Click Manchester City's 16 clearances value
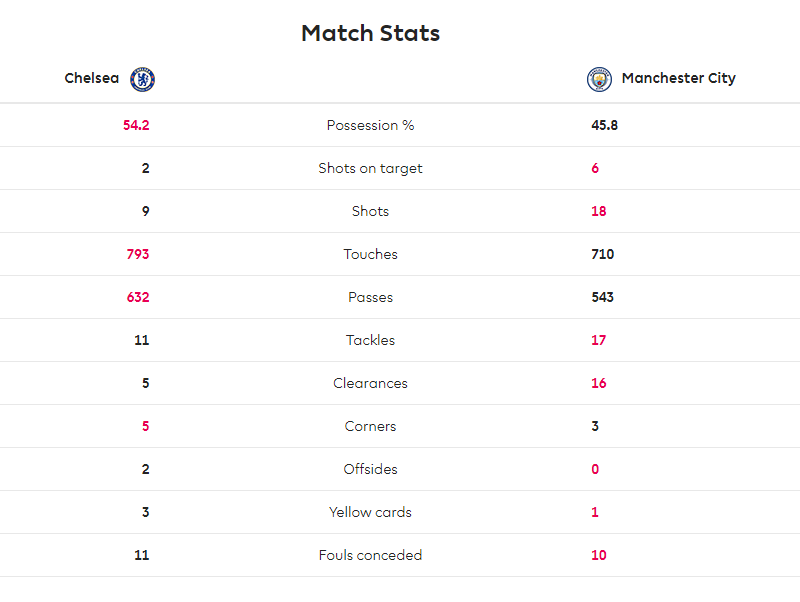 pos(599,383)
